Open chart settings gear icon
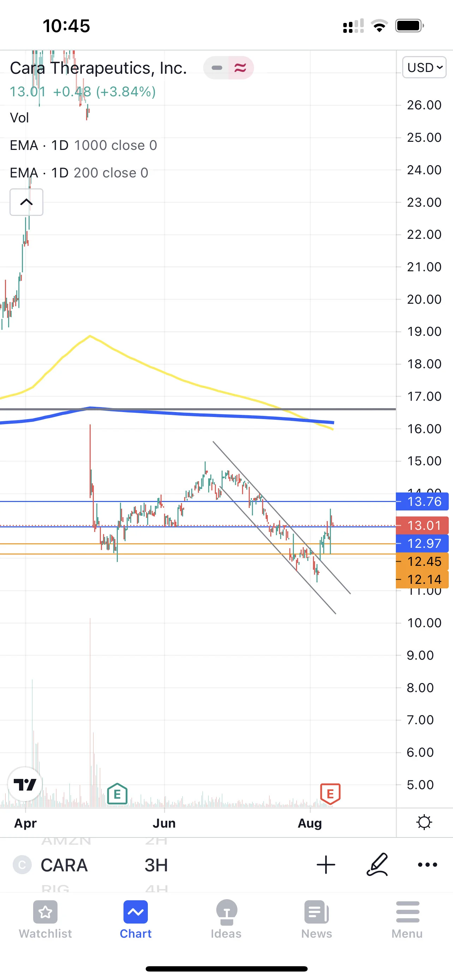The height and width of the screenshot is (980, 453). [424, 823]
